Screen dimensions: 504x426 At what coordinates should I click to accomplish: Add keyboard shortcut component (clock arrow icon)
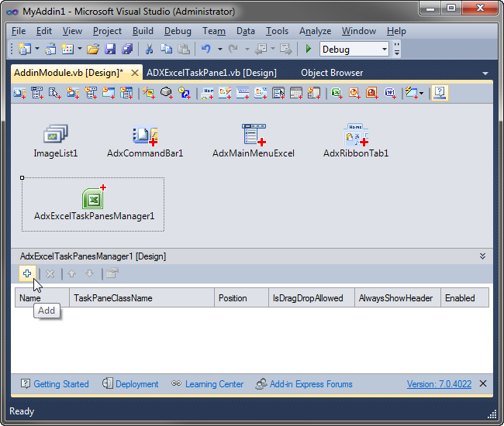(185, 93)
